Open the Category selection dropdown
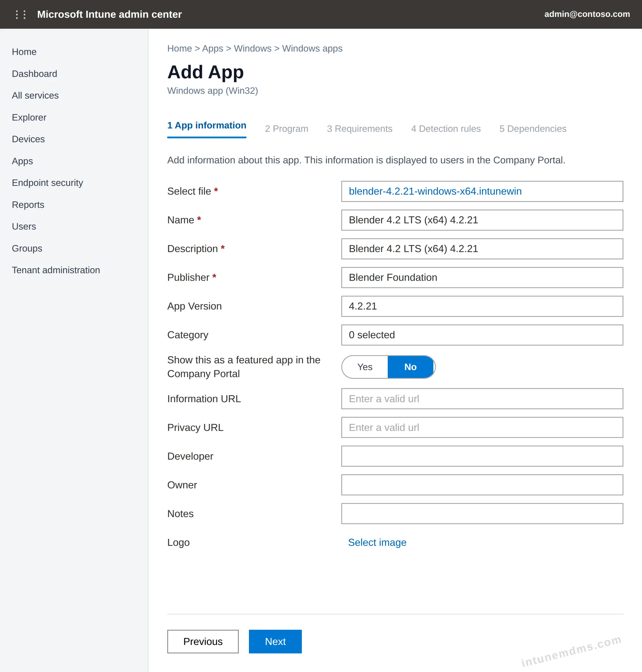Image resolution: width=642 pixels, height=672 pixels. tap(482, 335)
